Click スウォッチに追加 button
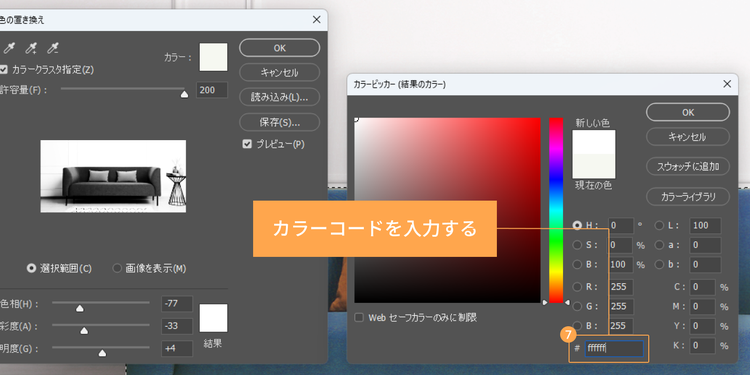Viewport: 750px width, 375px height. (688, 166)
